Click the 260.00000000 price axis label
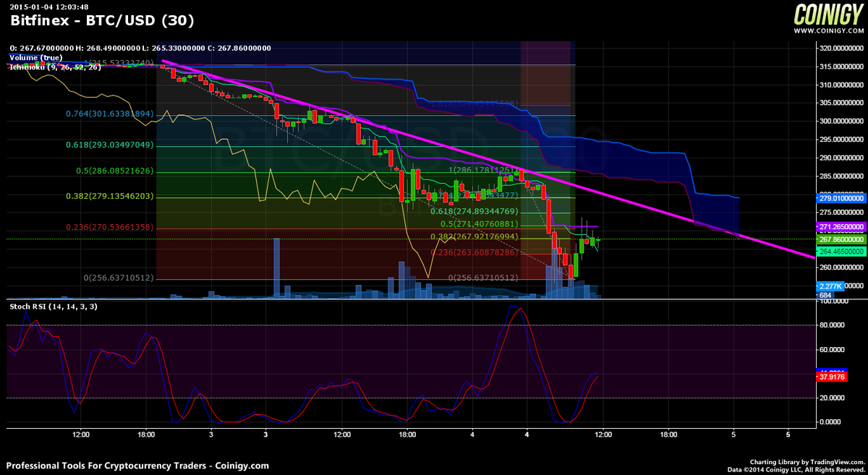The width and height of the screenshot is (868, 475). [842, 267]
